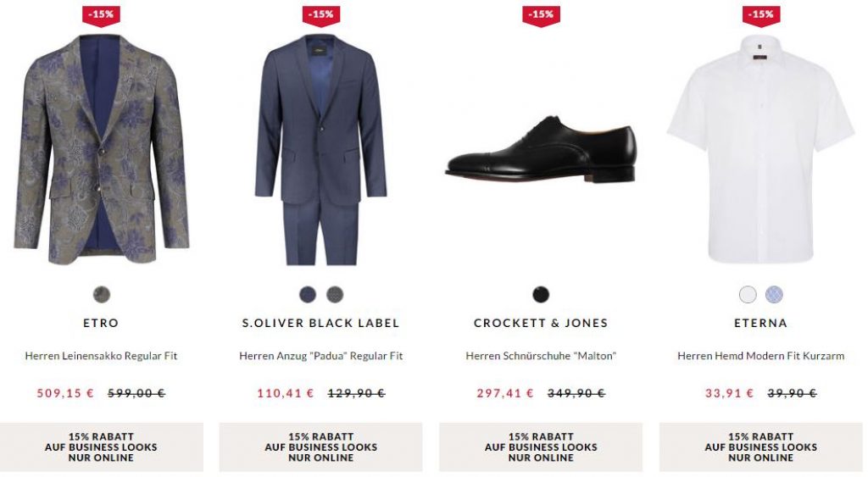The height and width of the screenshot is (477, 868).
Task: Click the S.OLIVER BLACK LABEL brand name
Action: pos(320,323)
